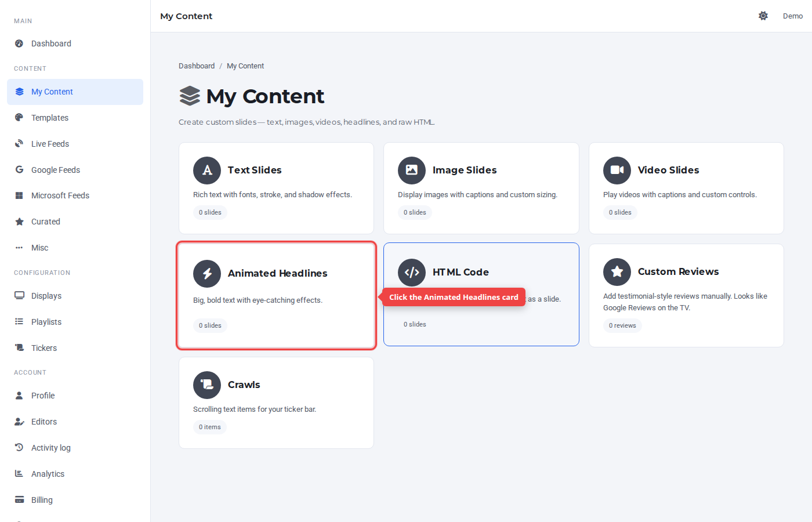
Task: Open the Video Slides card title
Action: [668, 170]
